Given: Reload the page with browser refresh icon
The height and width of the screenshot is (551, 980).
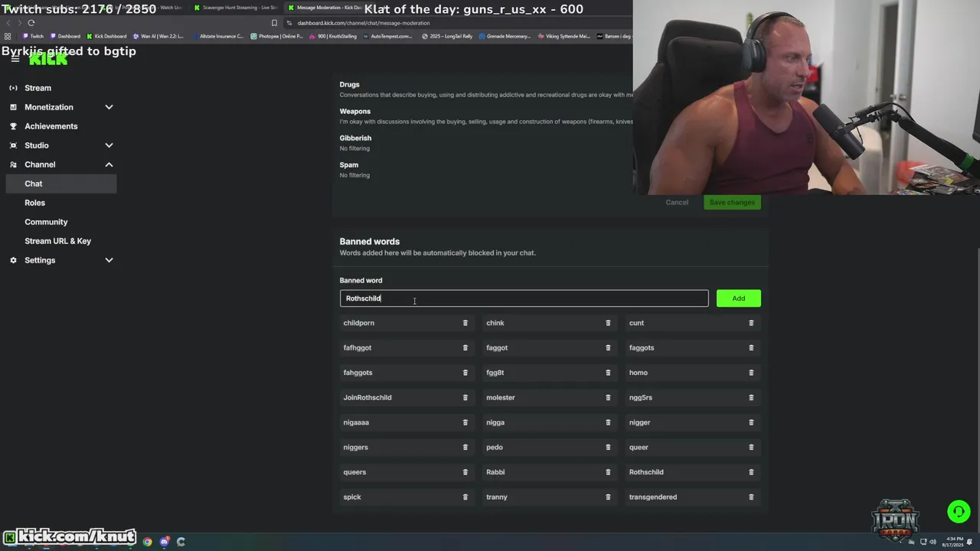Looking at the screenshot, I should [31, 23].
